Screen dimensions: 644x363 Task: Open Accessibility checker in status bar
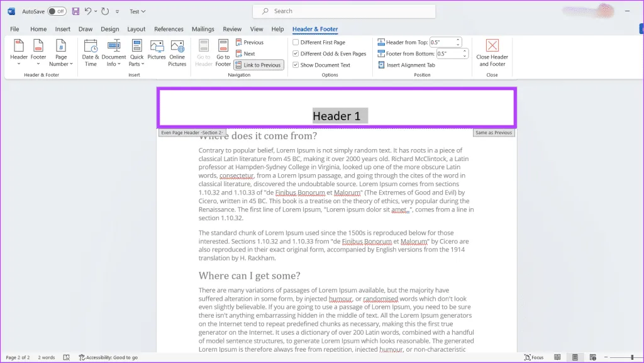pos(108,357)
